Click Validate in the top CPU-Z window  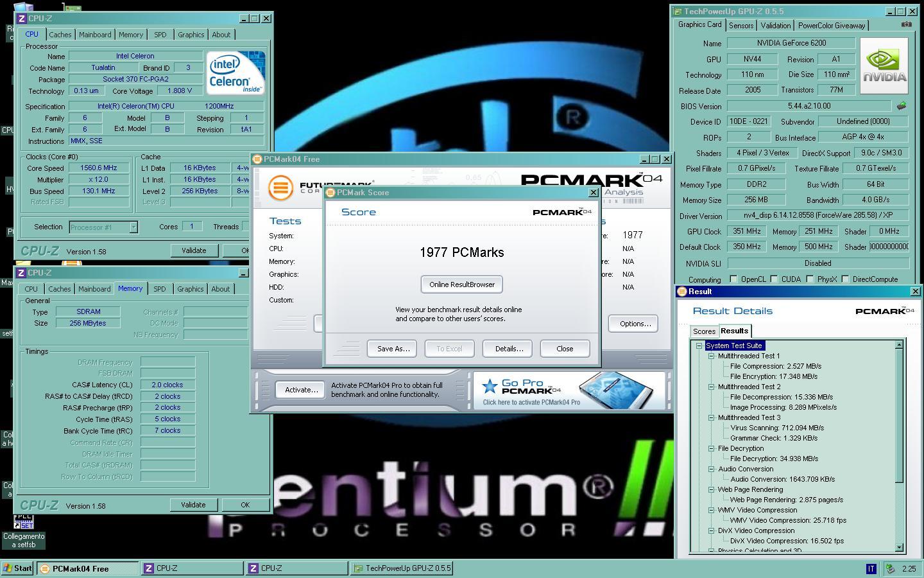[x=194, y=250]
